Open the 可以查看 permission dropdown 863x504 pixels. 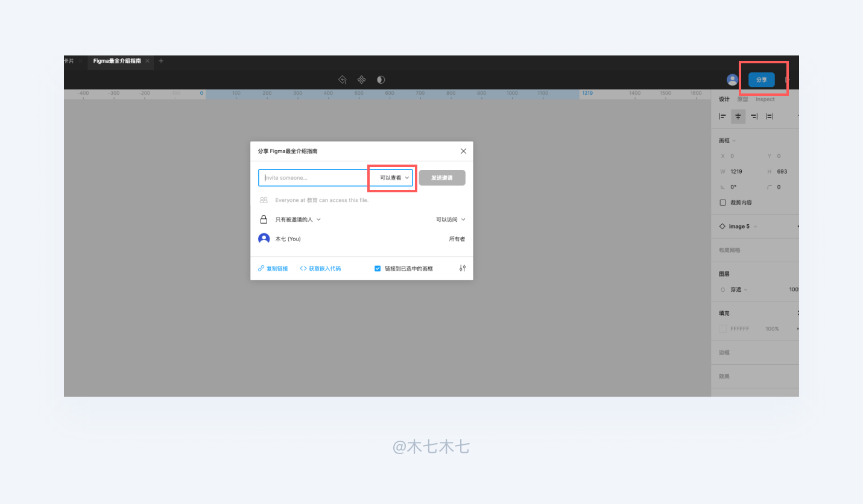391,177
